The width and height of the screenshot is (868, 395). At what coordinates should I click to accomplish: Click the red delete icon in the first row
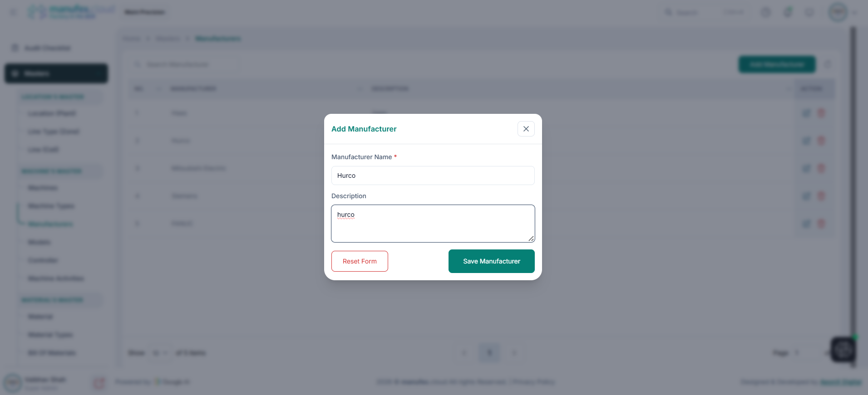coord(821,113)
